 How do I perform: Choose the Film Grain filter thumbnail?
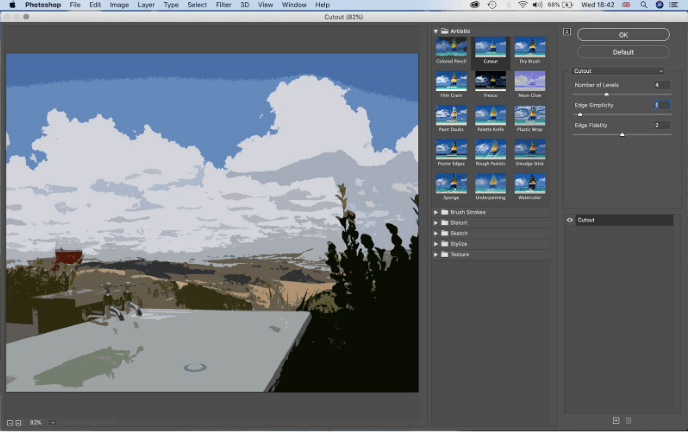pyautogui.click(x=451, y=81)
